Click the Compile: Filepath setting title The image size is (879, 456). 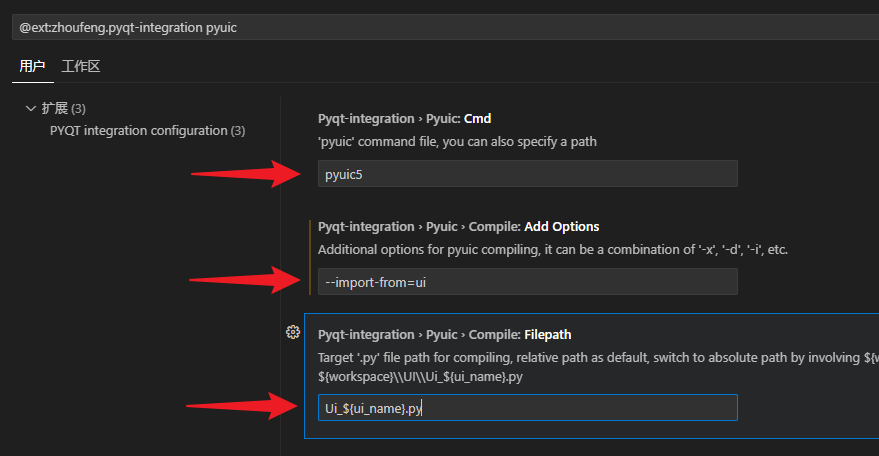pos(444,334)
